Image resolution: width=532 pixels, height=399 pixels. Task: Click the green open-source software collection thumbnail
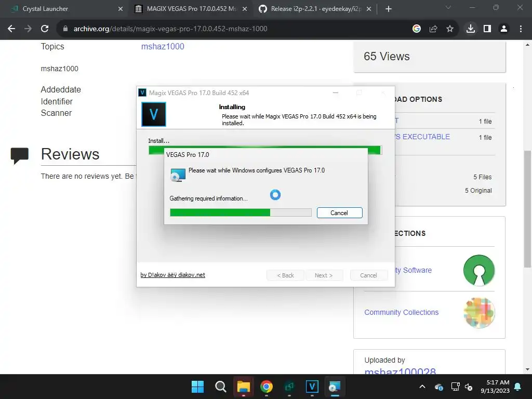(479, 270)
